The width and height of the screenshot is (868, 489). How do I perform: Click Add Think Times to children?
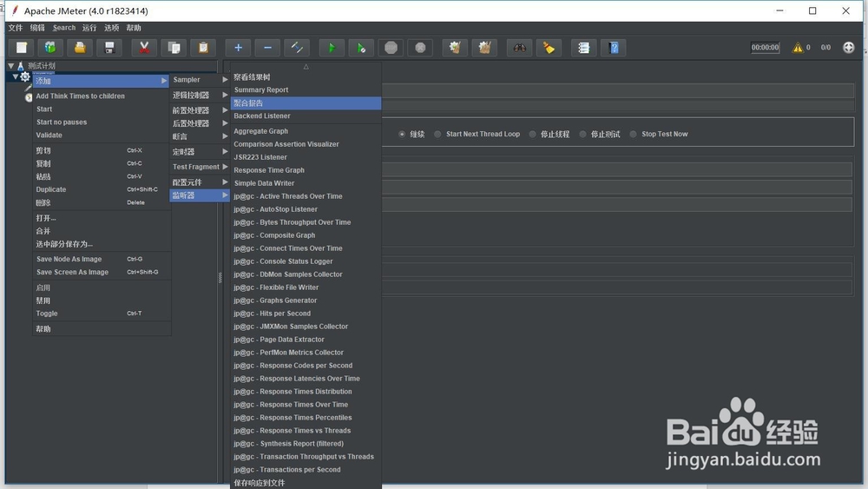coord(102,96)
